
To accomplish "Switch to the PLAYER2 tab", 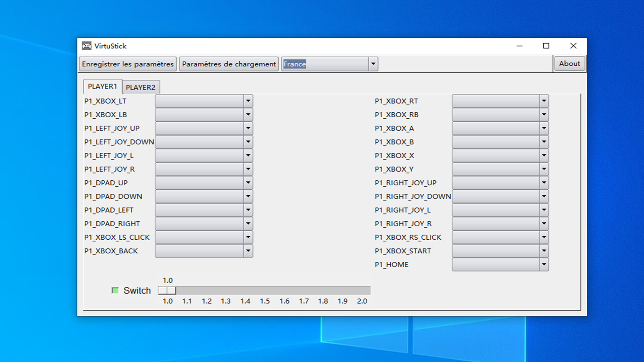I will 141,87.
